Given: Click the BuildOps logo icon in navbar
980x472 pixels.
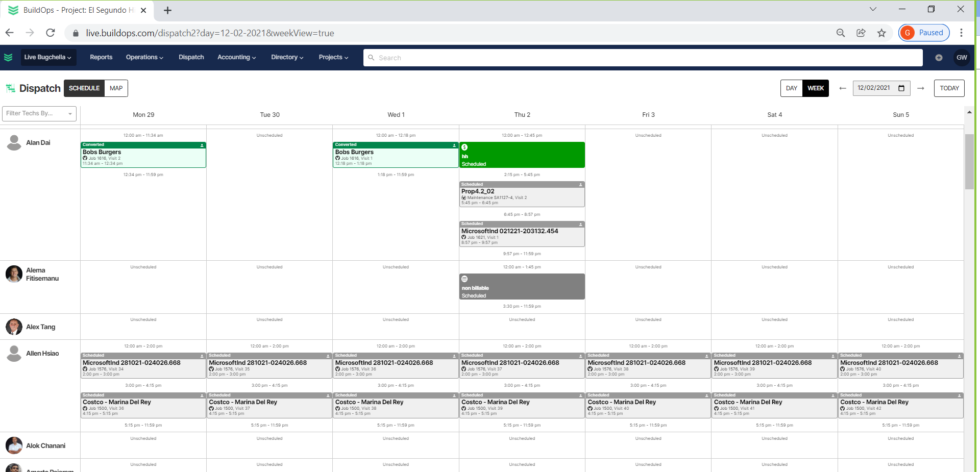Looking at the screenshot, I should (x=8, y=57).
